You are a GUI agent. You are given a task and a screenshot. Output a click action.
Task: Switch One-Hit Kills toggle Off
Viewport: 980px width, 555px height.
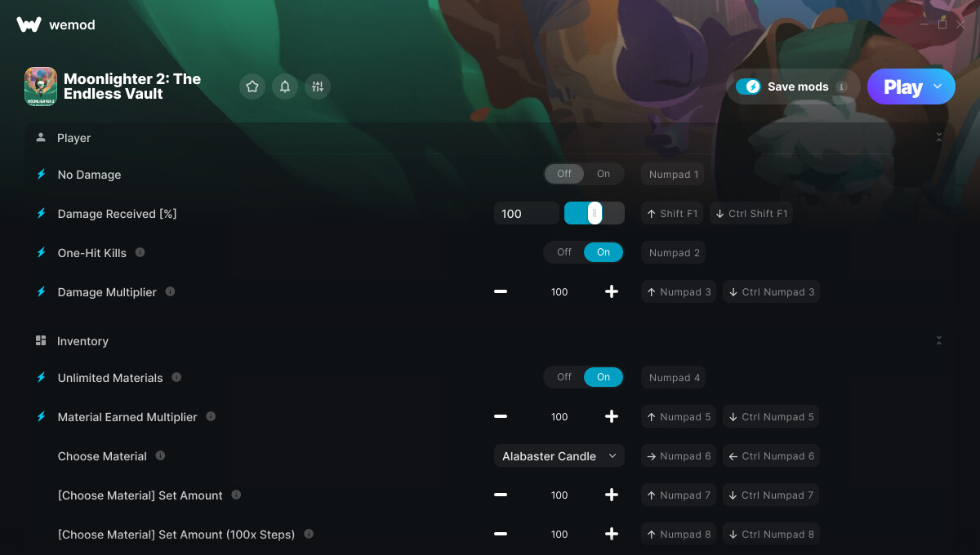[564, 252]
